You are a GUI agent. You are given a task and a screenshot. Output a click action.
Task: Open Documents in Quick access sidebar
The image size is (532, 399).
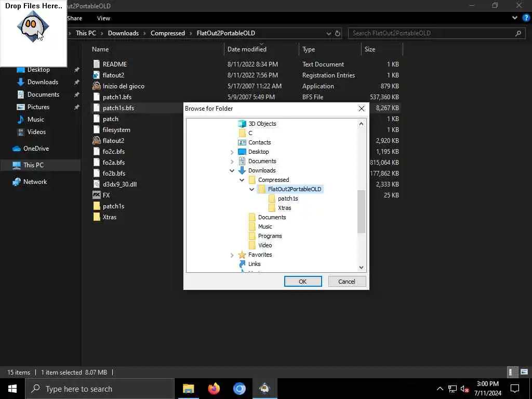(43, 95)
